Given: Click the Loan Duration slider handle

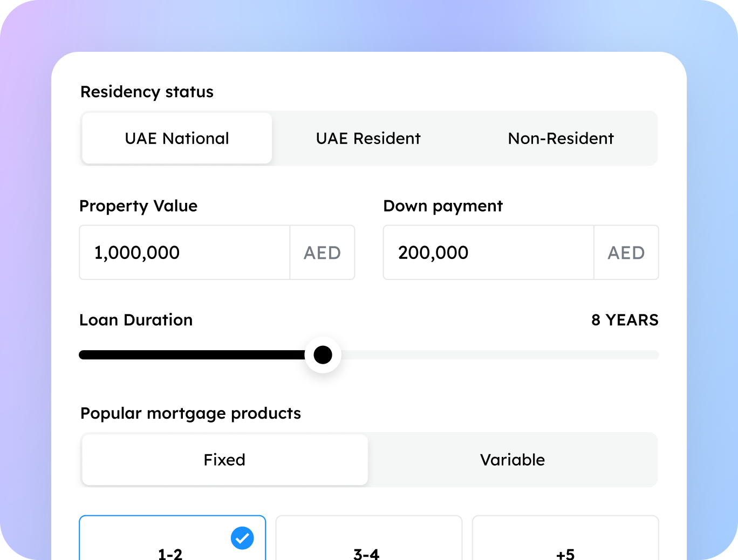Looking at the screenshot, I should 323,355.
